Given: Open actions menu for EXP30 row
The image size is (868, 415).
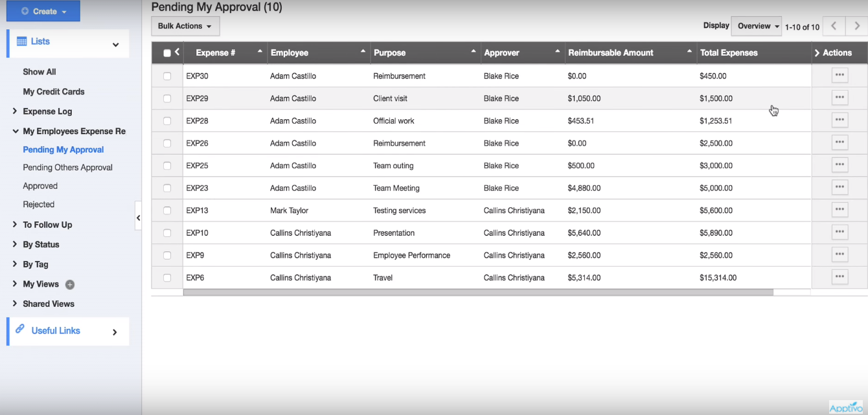Looking at the screenshot, I should point(839,75).
